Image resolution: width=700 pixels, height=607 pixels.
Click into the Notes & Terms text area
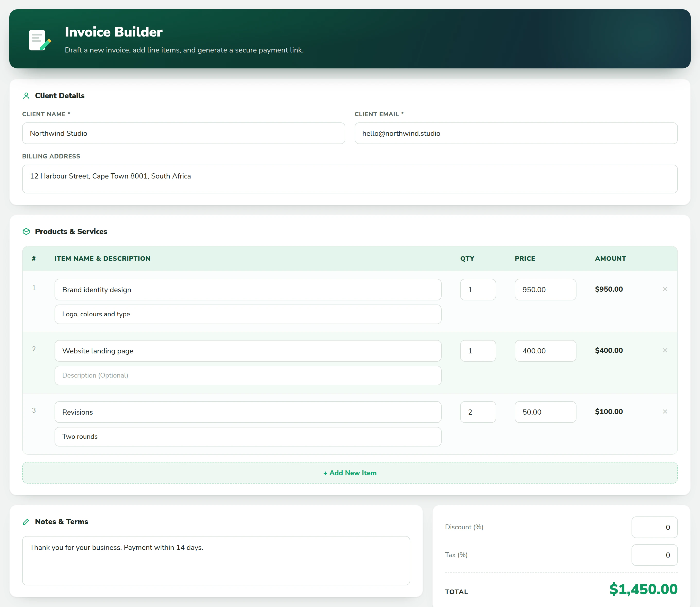[216, 561]
